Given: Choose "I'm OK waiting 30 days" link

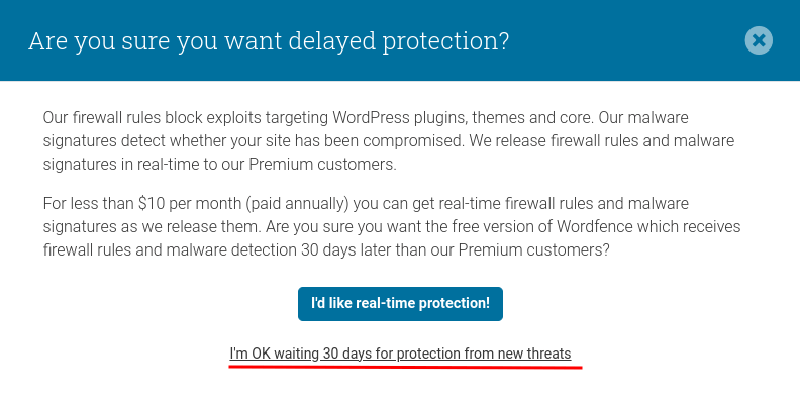Looking at the screenshot, I should (400, 354).
